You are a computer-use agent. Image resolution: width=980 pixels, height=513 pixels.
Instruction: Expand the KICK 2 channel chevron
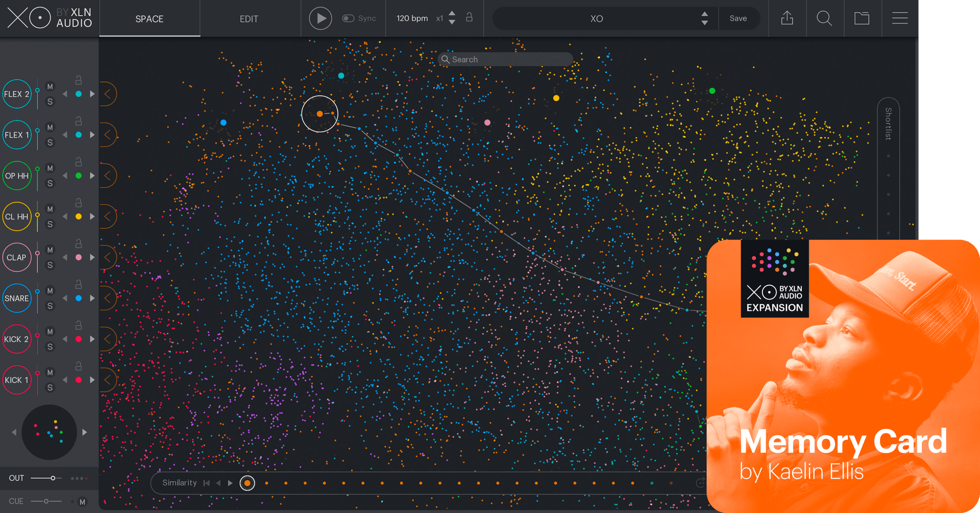tap(108, 339)
